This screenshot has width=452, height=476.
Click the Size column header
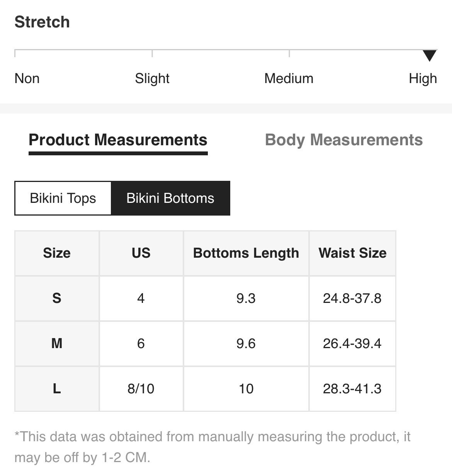(x=56, y=253)
